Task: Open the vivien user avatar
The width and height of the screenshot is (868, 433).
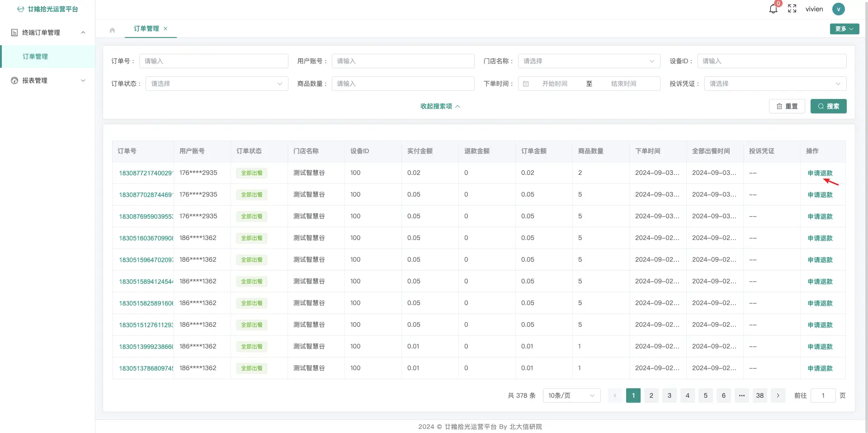Action: [x=839, y=9]
